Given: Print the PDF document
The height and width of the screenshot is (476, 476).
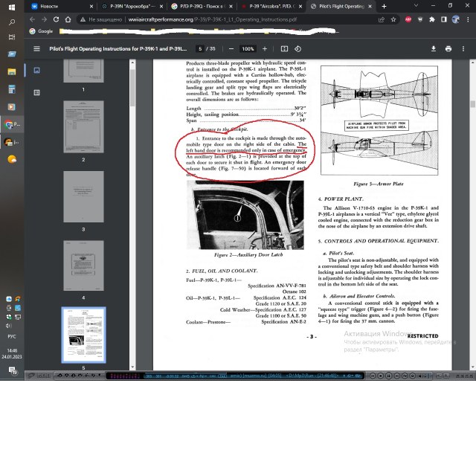Looking at the screenshot, I should [450, 49].
